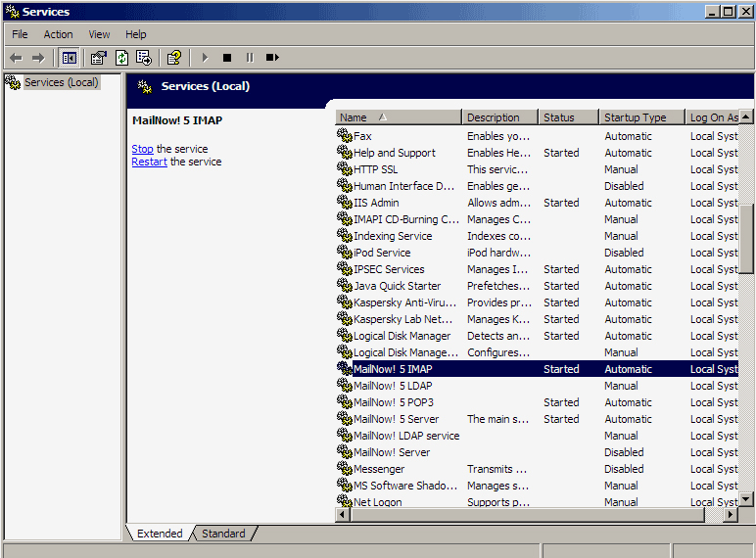756x558 pixels.
Task: Click the Start Service play icon
Action: [205, 58]
